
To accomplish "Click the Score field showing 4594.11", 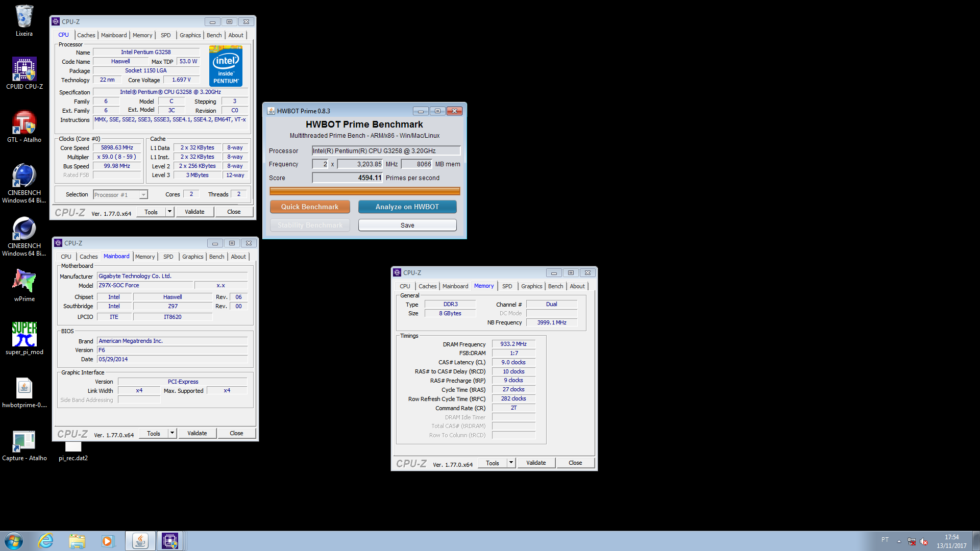I will 347,178.
